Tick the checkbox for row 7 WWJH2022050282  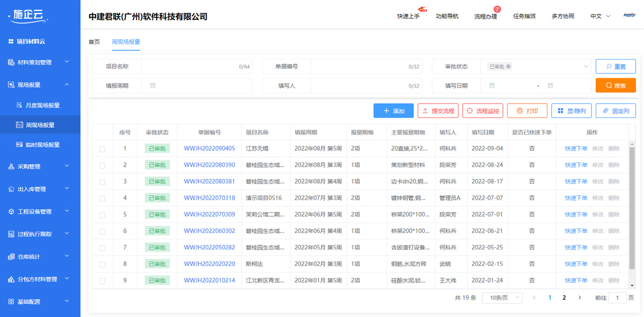click(103, 248)
